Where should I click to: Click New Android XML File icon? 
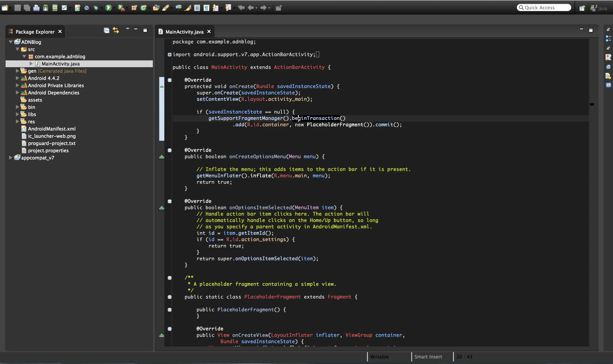tap(77, 8)
